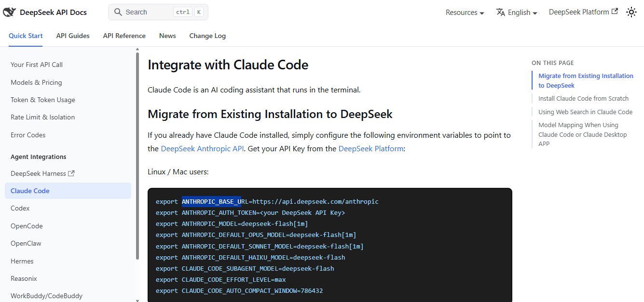The height and width of the screenshot is (302, 644).
Task: Click ANTHROPIC_AUTH_TOKEN line in code block
Action: [x=250, y=212]
